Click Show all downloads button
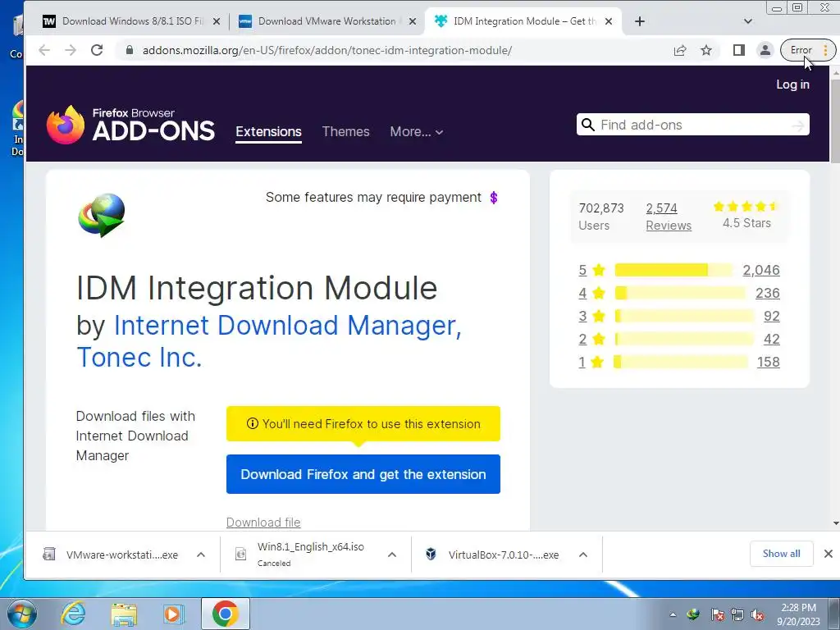Image resolution: width=840 pixels, height=630 pixels. tap(781, 554)
